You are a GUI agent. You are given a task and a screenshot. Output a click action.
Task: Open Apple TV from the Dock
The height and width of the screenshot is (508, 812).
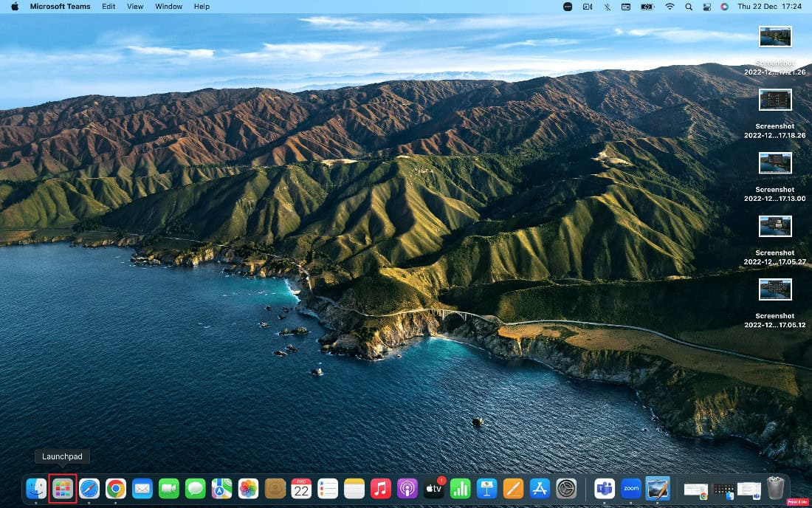pyautogui.click(x=434, y=488)
